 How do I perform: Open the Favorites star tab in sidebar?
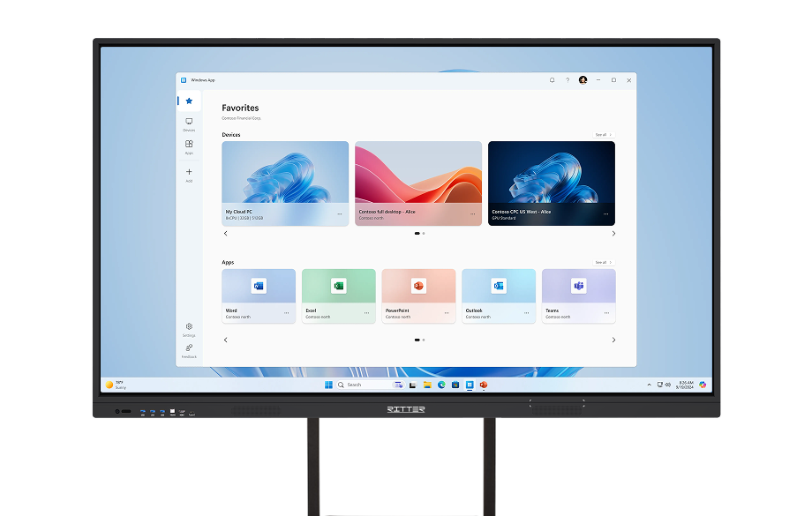pyautogui.click(x=189, y=101)
